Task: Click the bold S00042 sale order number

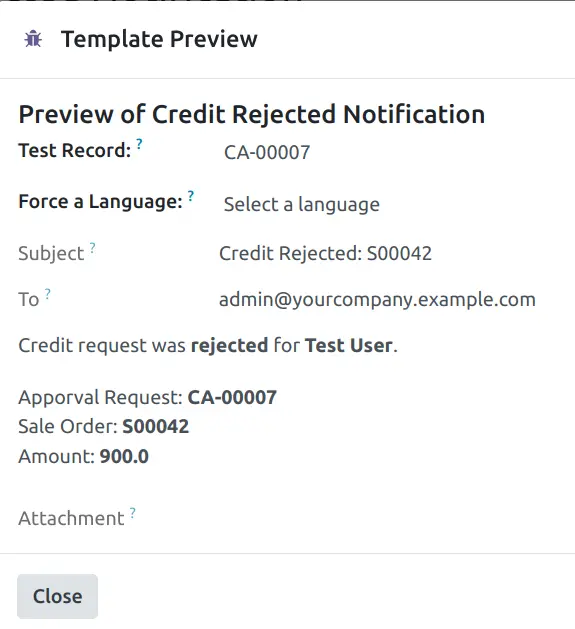Action: [155, 426]
